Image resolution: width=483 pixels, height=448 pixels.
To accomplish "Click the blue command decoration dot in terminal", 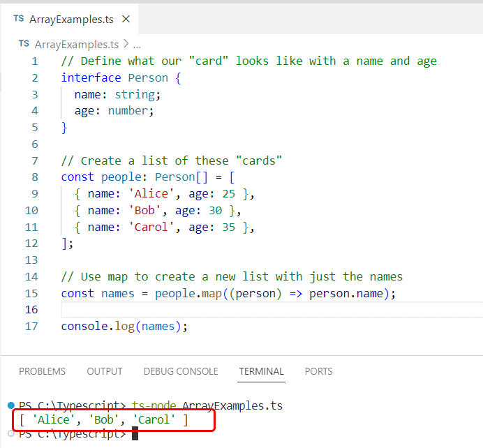I will coord(11,405).
